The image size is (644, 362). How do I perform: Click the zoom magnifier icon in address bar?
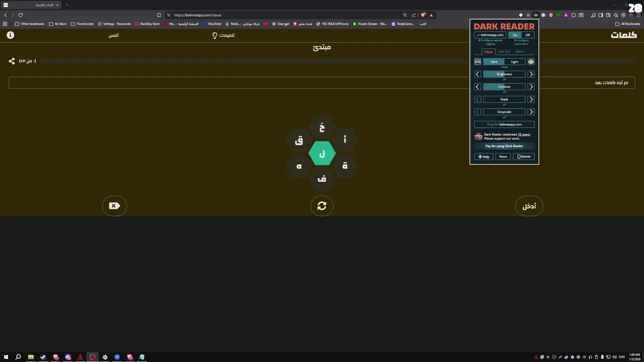(405, 15)
